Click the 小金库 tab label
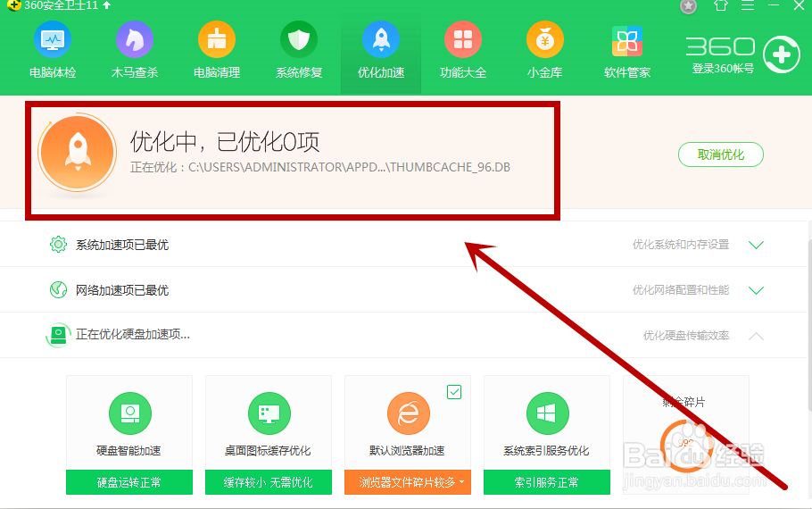The height and width of the screenshot is (509, 812). [x=545, y=72]
